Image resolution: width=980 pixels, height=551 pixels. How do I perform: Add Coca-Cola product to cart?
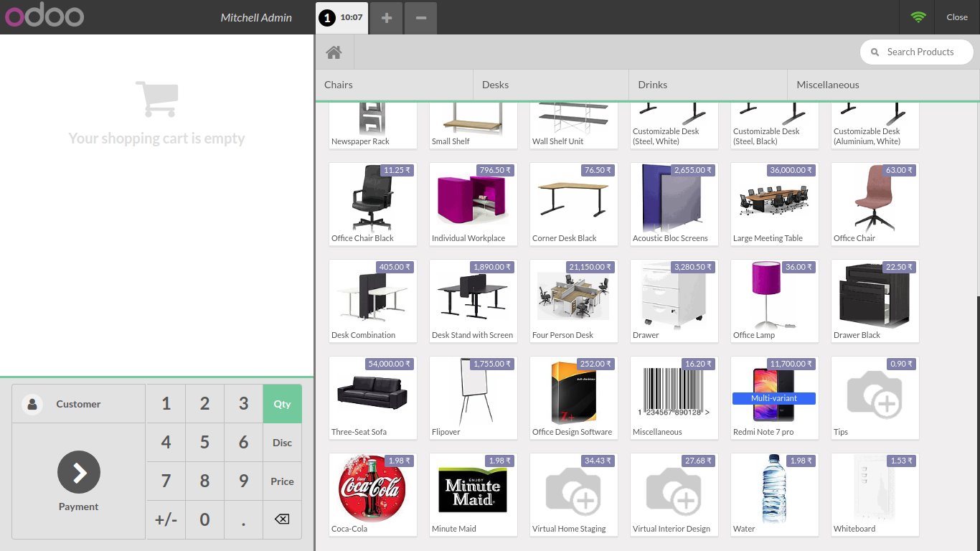(x=372, y=494)
